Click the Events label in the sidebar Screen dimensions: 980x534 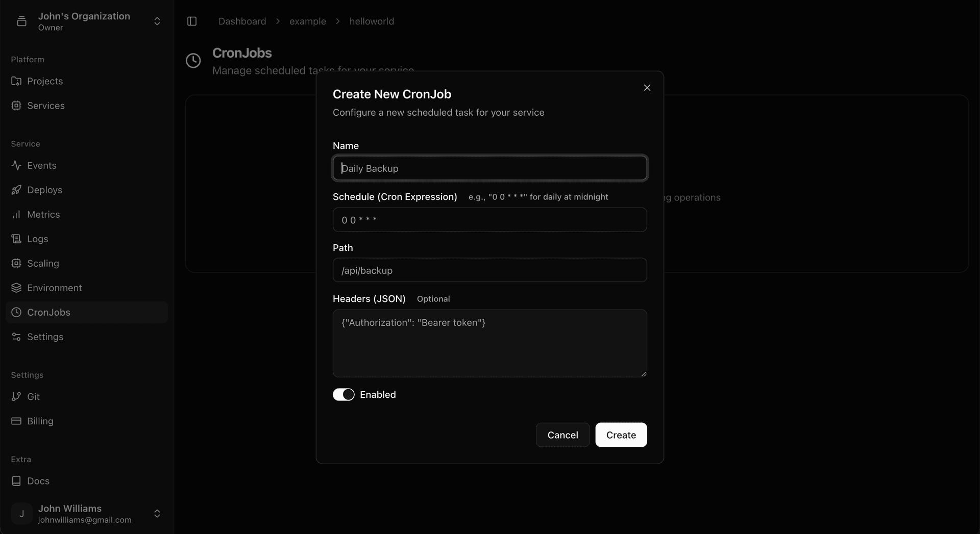(x=42, y=166)
